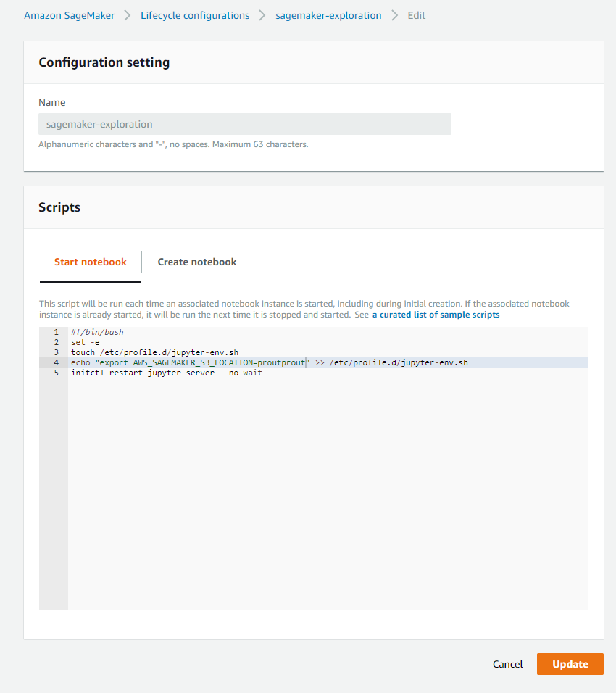Switch to Start notebook tab
The height and width of the screenshot is (693, 616).
pos(91,262)
